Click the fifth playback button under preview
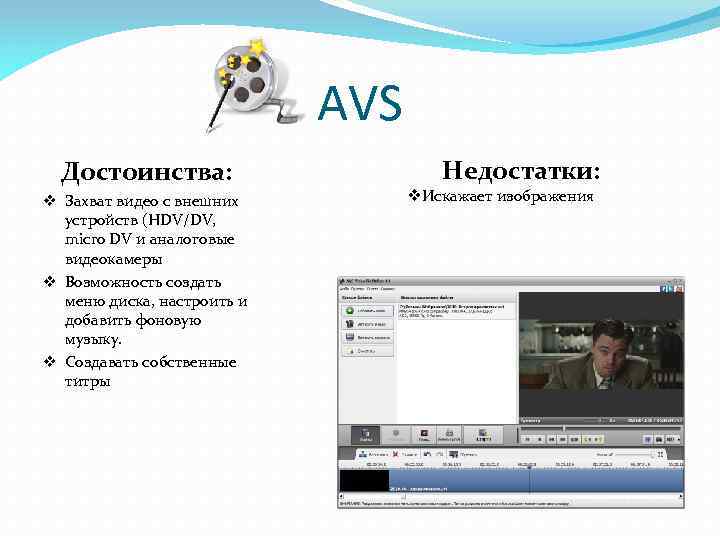 (x=574, y=439)
